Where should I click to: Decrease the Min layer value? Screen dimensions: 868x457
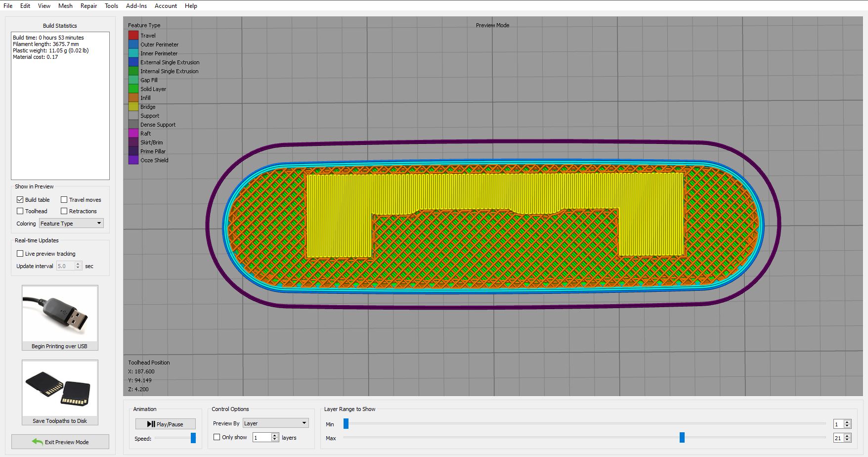pyautogui.click(x=847, y=426)
